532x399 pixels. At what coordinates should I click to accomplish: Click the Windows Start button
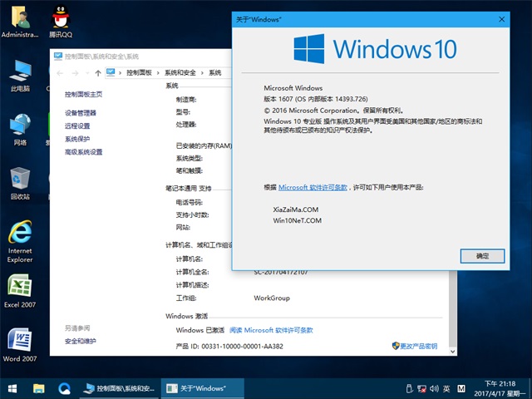12,388
